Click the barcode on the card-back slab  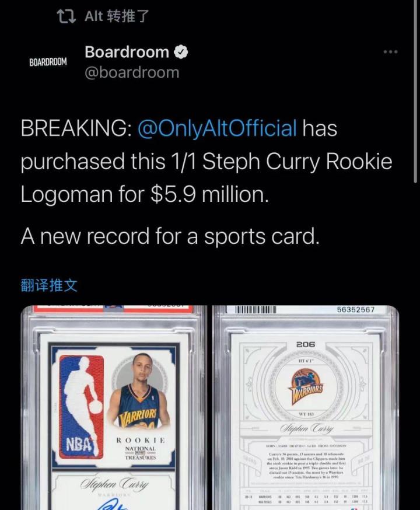[x=255, y=309]
